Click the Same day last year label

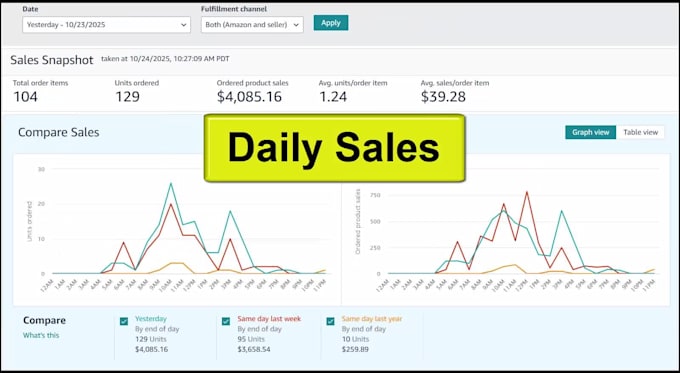point(372,319)
